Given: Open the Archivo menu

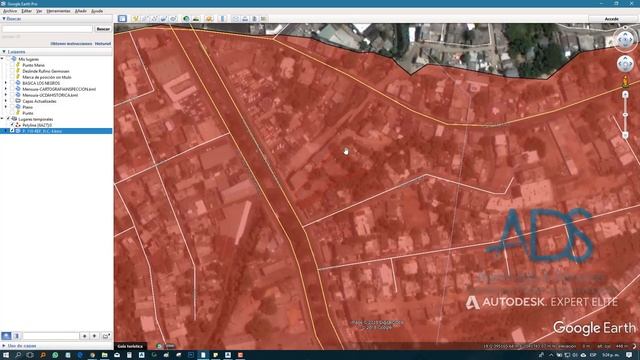Looking at the screenshot, I should (x=10, y=11).
